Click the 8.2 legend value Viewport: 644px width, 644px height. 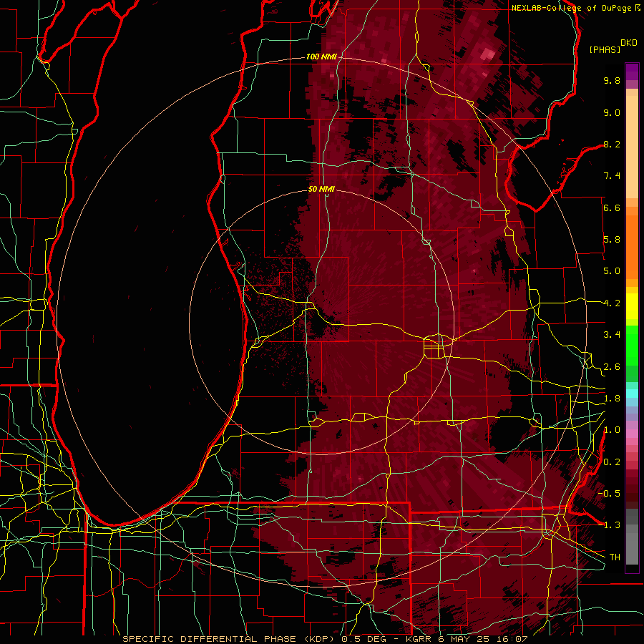click(x=612, y=144)
